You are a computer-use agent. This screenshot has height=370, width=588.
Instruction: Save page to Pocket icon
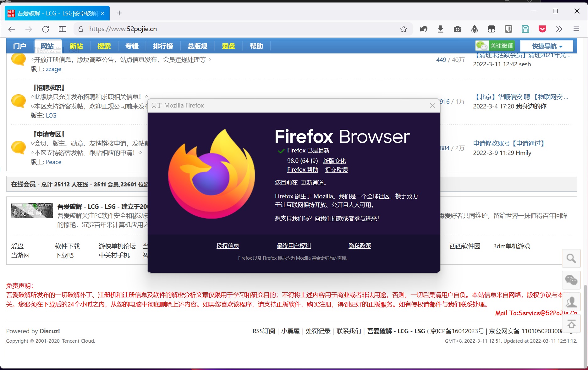(x=542, y=29)
